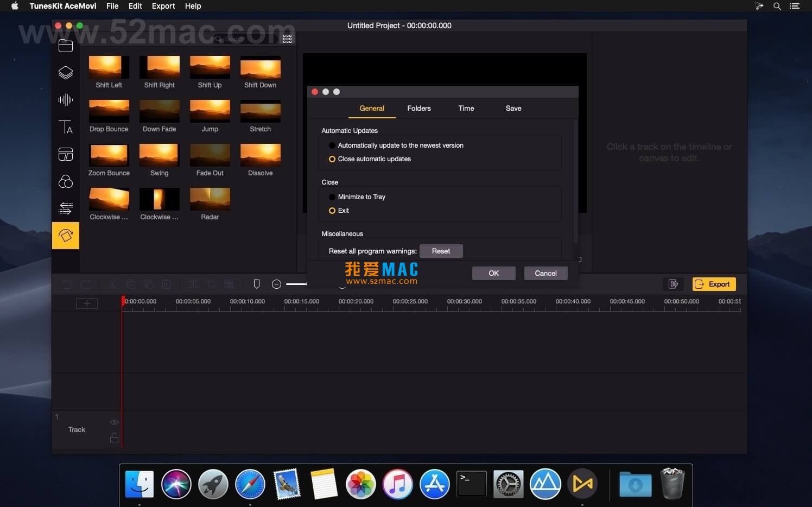Open the Media folder panel in sidebar
812x507 pixels.
66,46
